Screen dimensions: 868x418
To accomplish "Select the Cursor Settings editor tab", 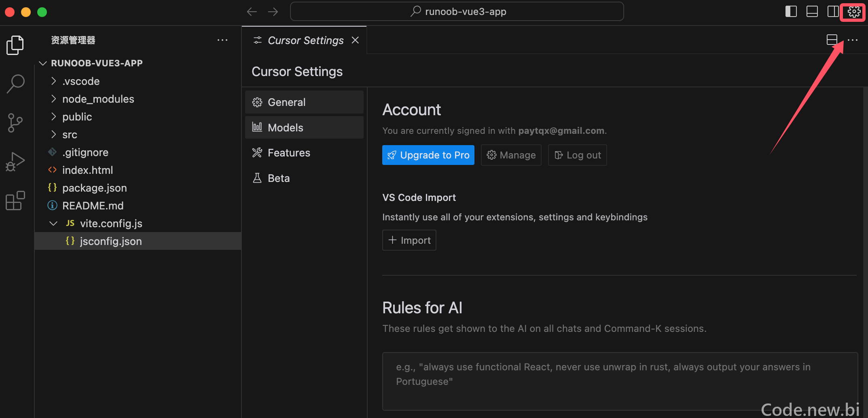I will (304, 40).
